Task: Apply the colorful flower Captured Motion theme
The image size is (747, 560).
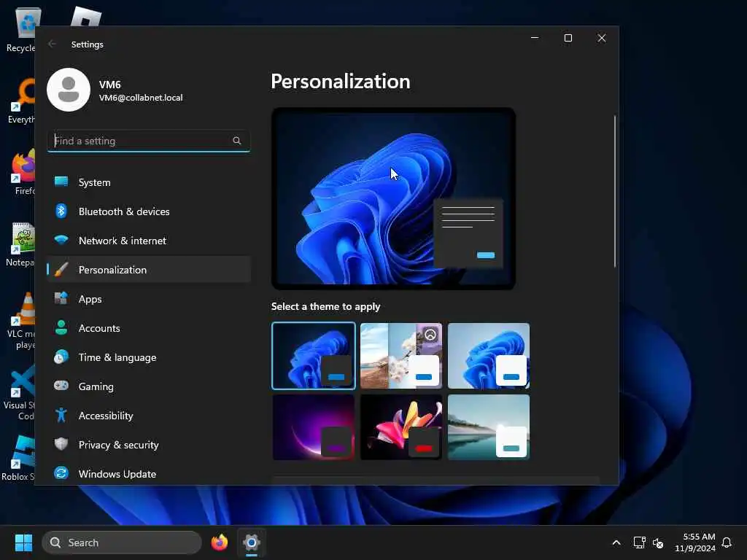Action: 401,427
